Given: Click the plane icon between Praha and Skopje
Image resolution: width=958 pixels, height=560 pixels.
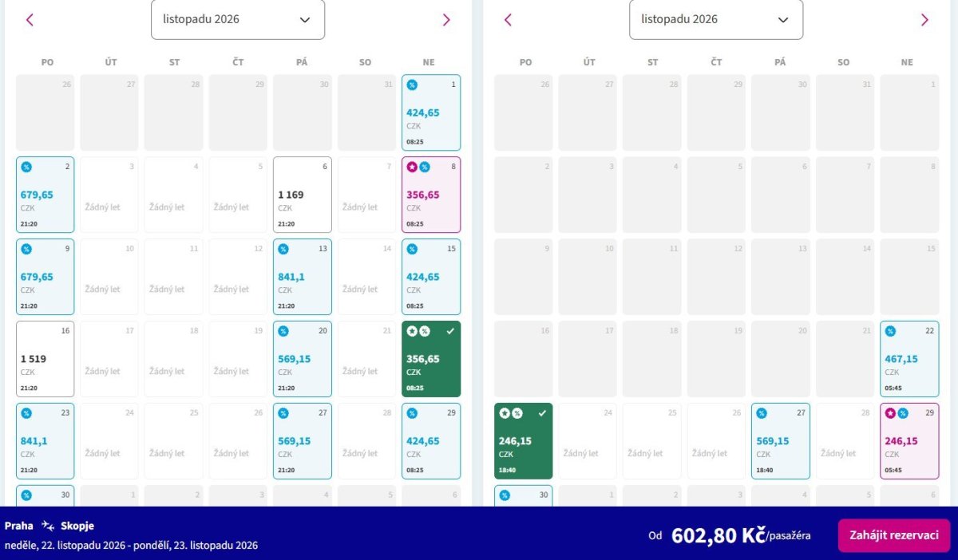Looking at the screenshot, I should (x=48, y=526).
